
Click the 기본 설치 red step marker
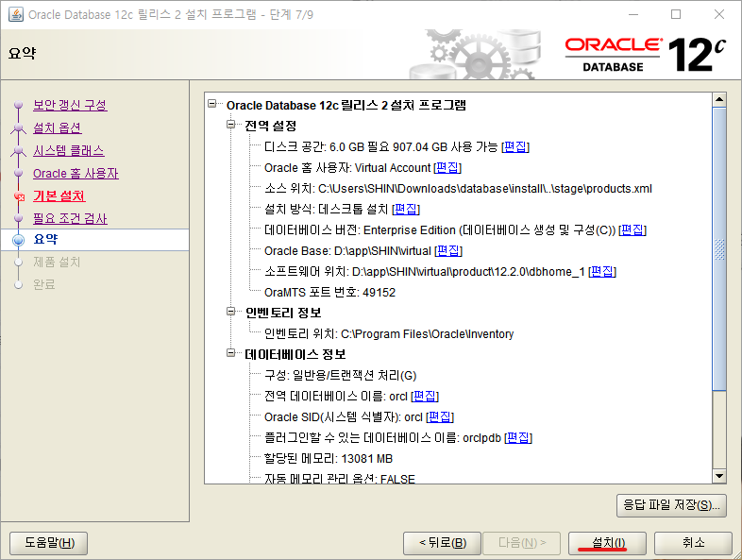(19, 196)
